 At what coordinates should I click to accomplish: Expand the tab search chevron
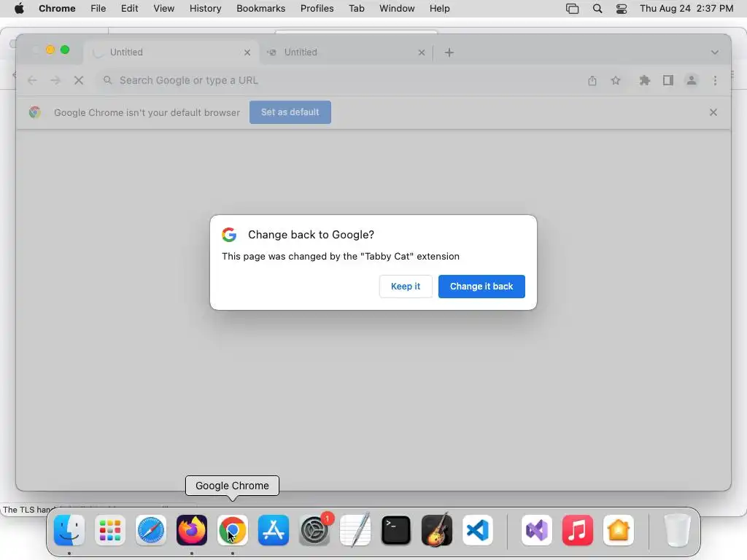point(714,52)
